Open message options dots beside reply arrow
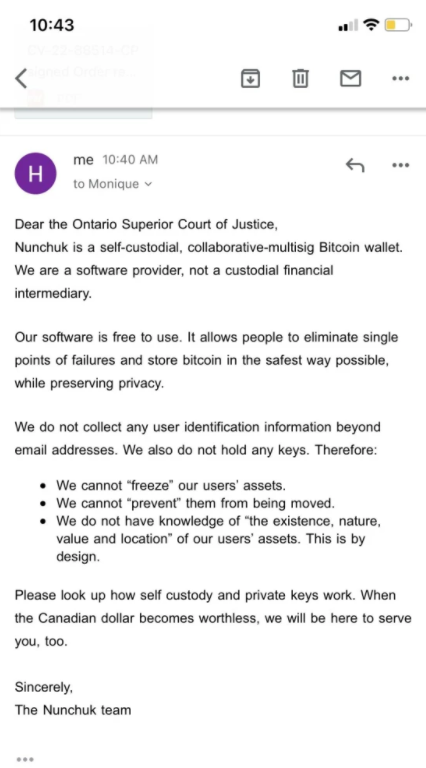The image size is (426, 768). pos(401,165)
